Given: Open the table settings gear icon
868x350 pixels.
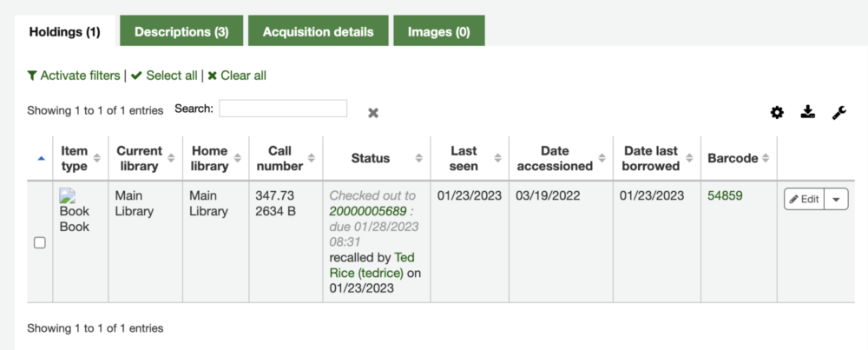Looking at the screenshot, I should click(x=777, y=112).
